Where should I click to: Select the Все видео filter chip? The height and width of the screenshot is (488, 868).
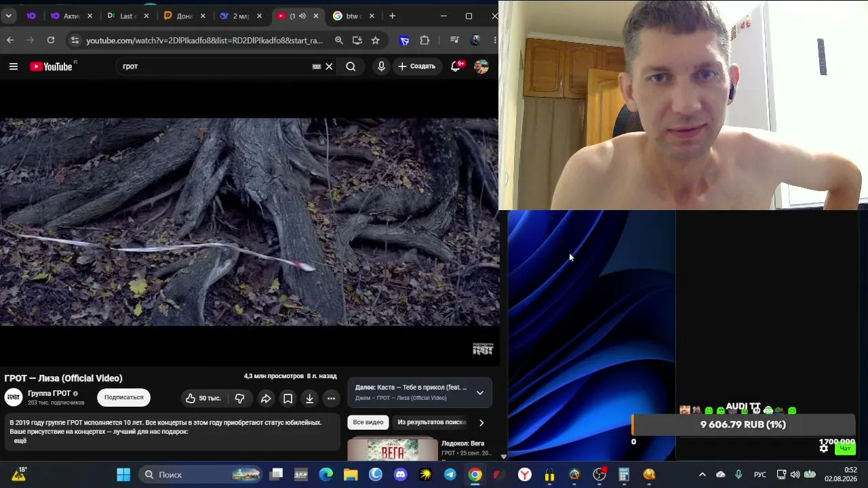point(368,422)
